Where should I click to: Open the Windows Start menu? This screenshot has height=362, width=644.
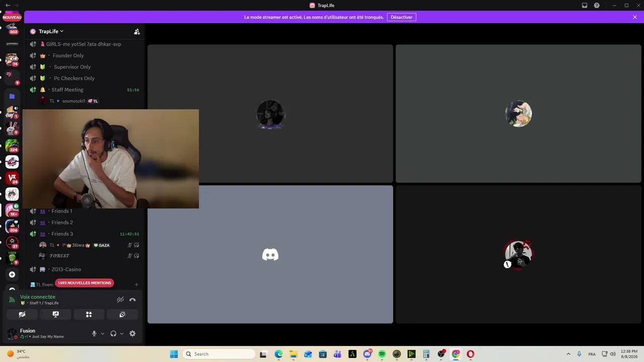click(174, 354)
